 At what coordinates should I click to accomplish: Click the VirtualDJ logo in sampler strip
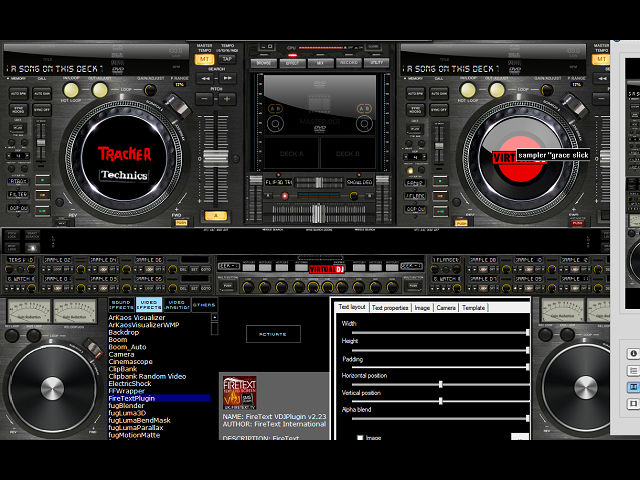pyautogui.click(x=327, y=269)
